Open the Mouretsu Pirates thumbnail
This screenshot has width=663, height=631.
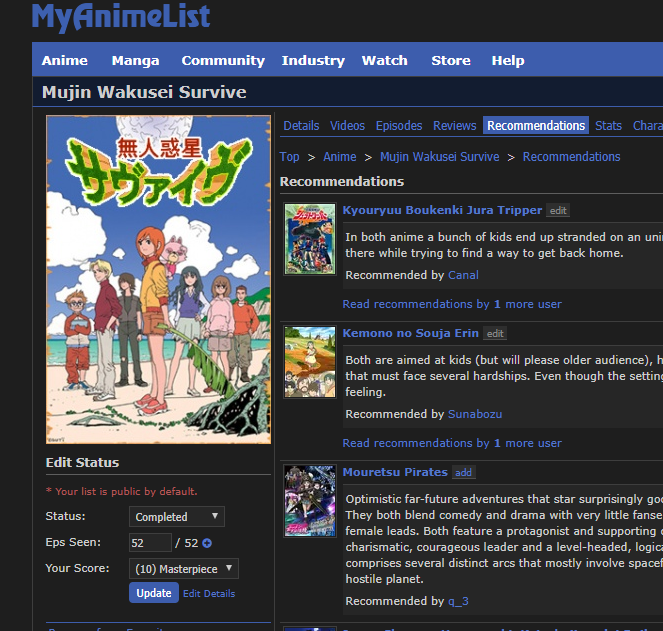pos(310,501)
